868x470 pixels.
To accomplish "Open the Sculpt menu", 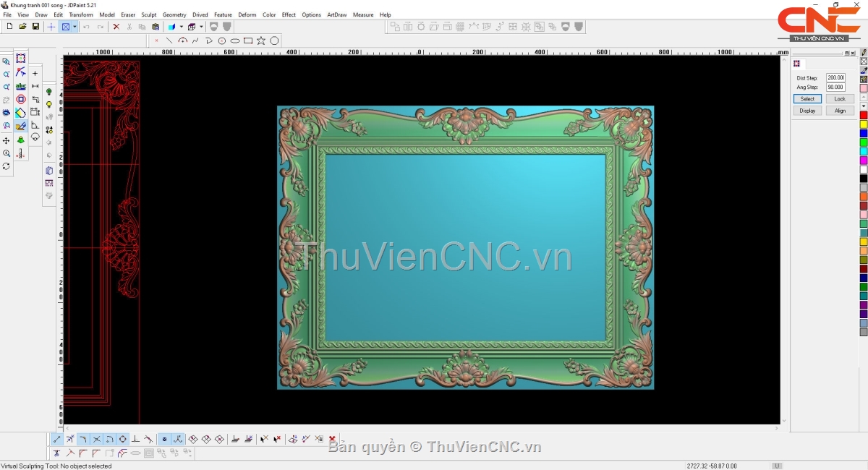I will coord(148,14).
